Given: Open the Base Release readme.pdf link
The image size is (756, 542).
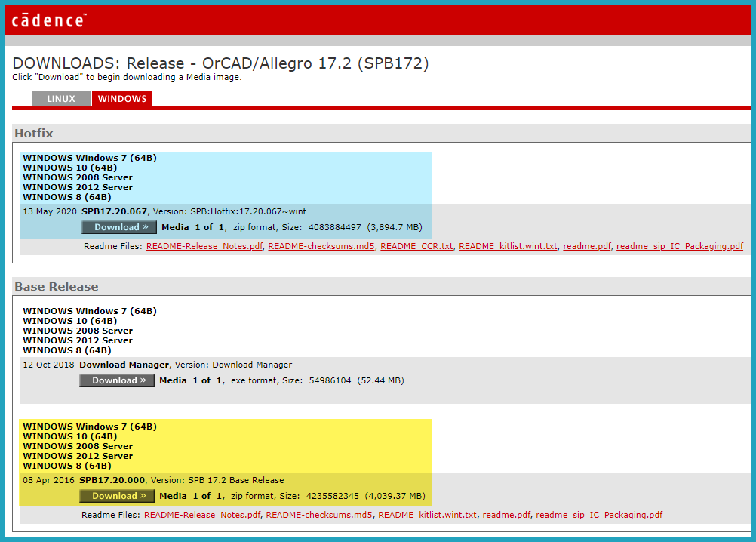Looking at the screenshot, I should point(506,515).
